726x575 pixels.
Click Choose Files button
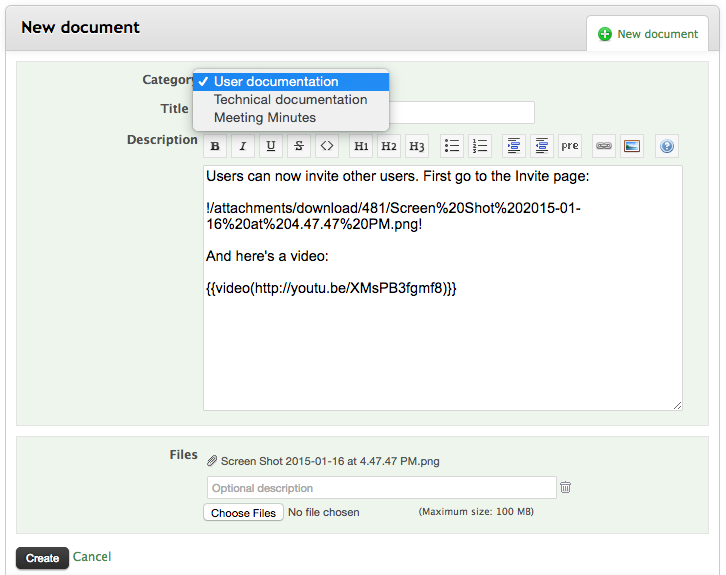click(x=243, y=512)
